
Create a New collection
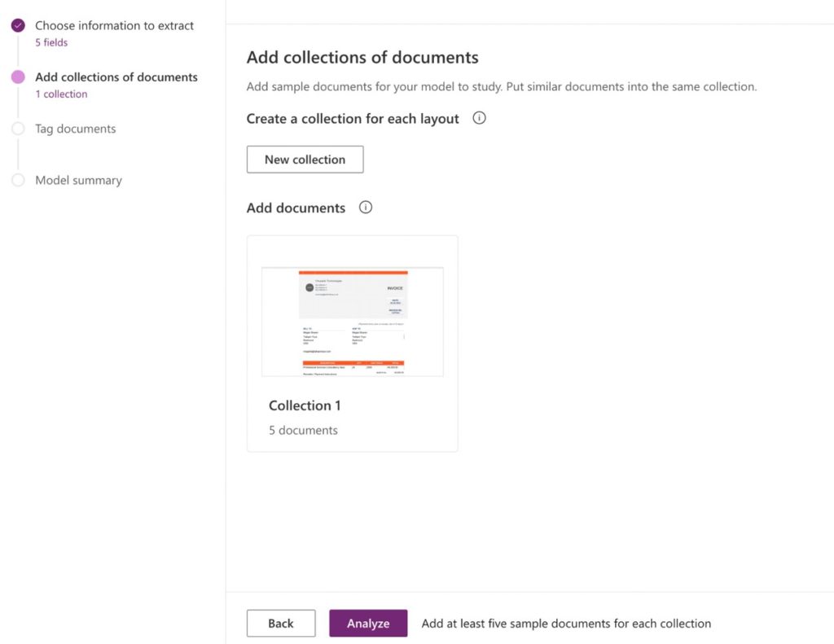[305, 160]
